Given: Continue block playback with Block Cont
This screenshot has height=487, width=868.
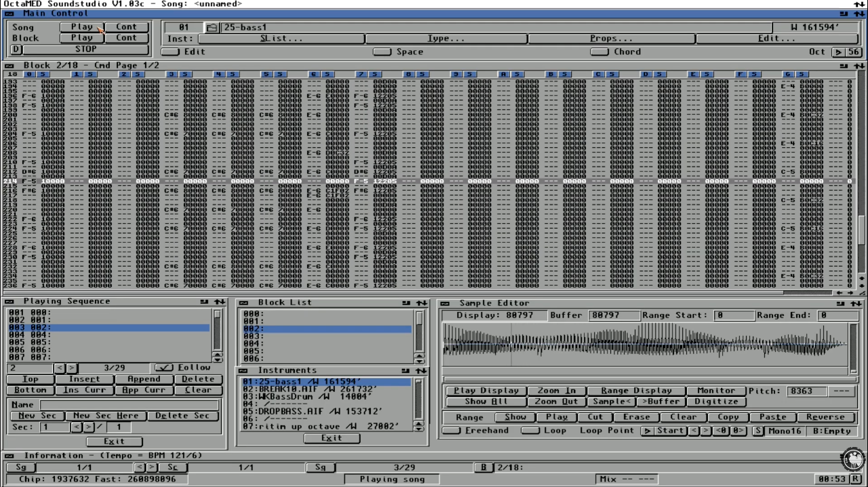Looking at the screenshot, I should click(x=126, y=38).
